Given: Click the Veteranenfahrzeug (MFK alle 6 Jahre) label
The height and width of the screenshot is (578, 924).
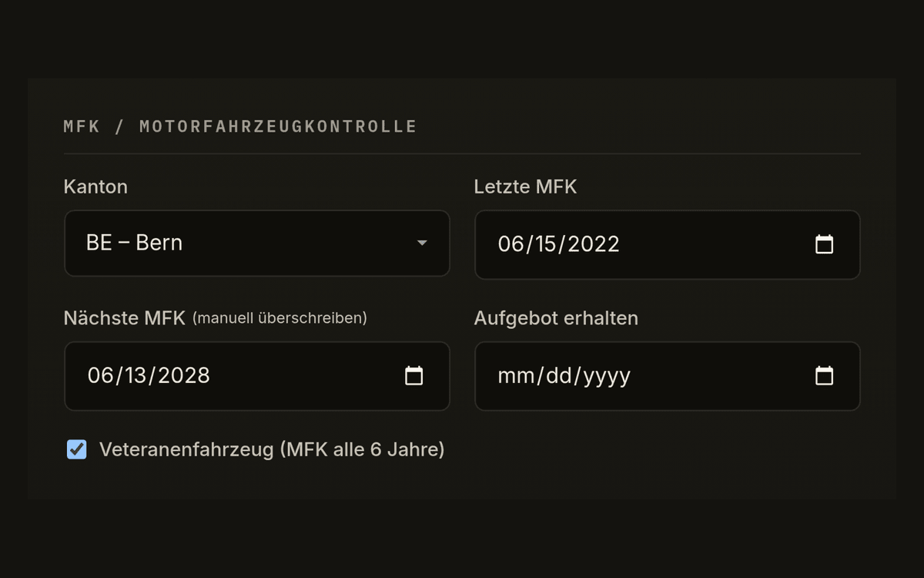Looking at the screenshot, I should point(272,449).
